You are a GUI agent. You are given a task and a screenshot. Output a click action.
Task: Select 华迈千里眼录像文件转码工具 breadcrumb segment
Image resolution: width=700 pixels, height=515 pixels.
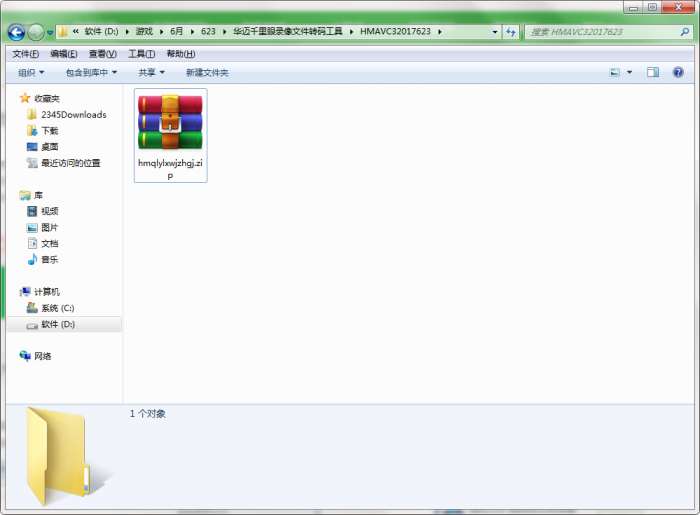(288, 31)
